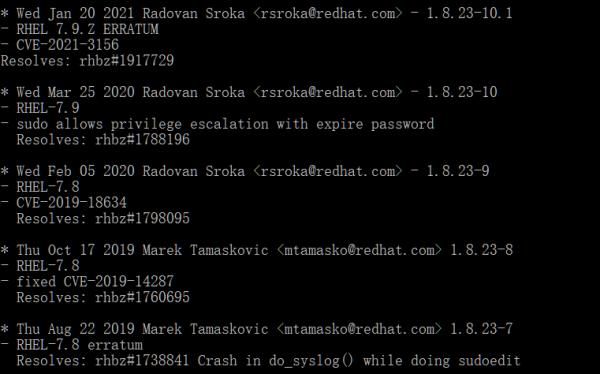Screen dimensions: 600x374
Task: Click the Wed Feb 05 2020 changelog header
Action: pos(245,171)
